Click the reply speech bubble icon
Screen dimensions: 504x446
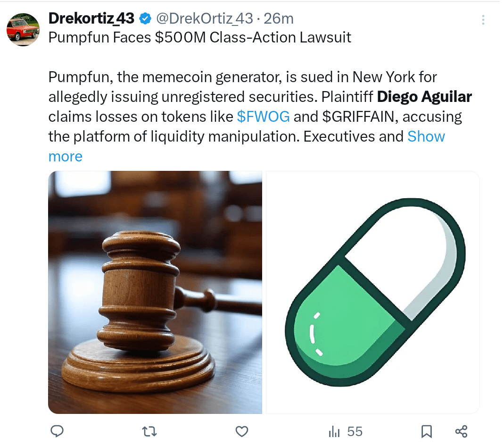click(x=57, y=431)
